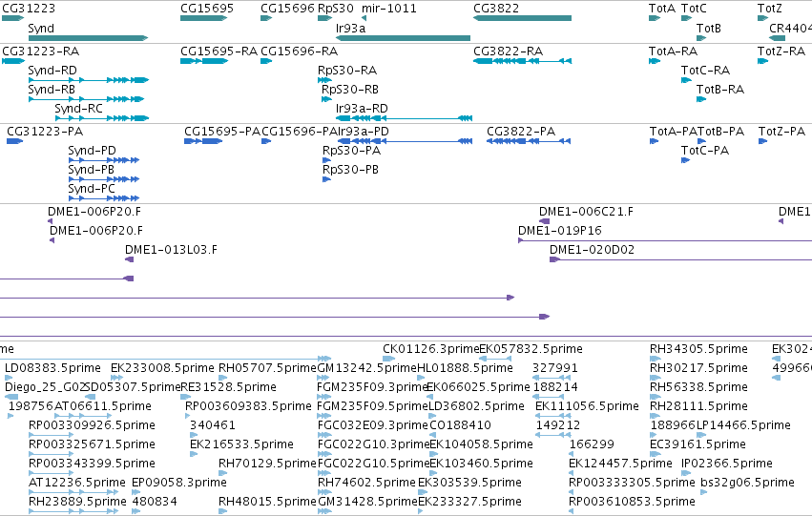Click the RH05707.5prime EST label
The image size is (812, 516).
267,368
